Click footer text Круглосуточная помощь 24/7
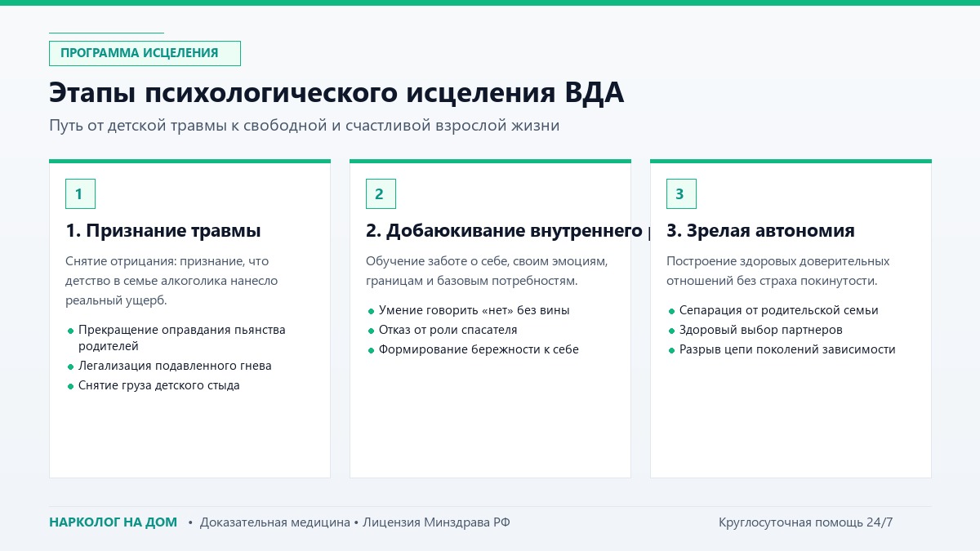Screen dimensions: 980x551 coord(806,522)
